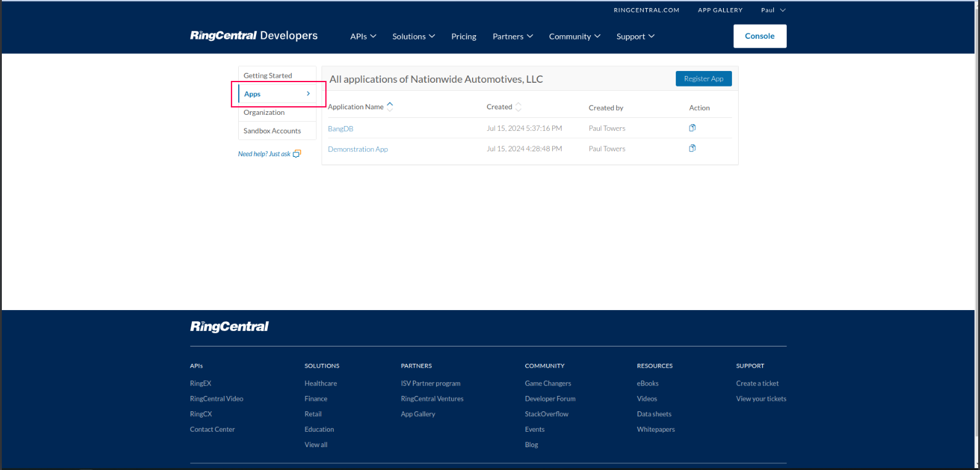Click the copy icon in BangDB row
Viewport: 980px width, 470px height.
tap(692, 128)
